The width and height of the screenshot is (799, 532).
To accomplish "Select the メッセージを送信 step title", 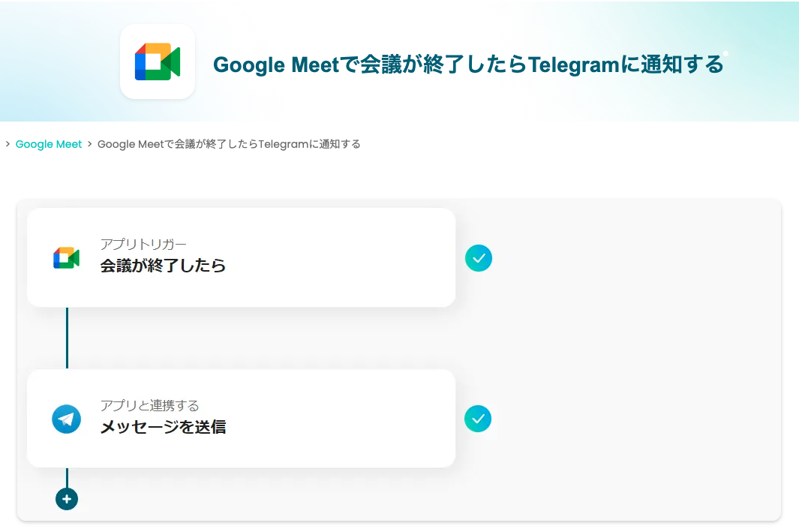I will [163, 427].
